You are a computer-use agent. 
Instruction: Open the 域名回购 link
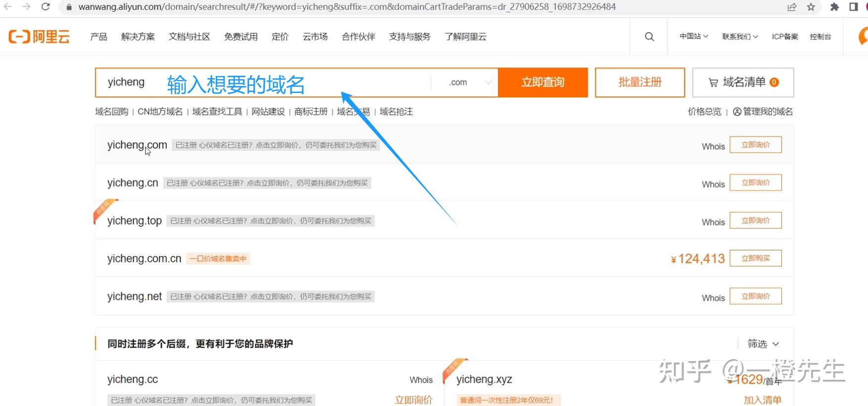point(112,112)
